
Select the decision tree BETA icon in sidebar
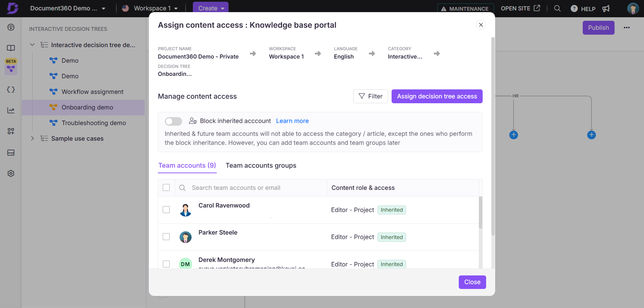click(x=11, y=69)
